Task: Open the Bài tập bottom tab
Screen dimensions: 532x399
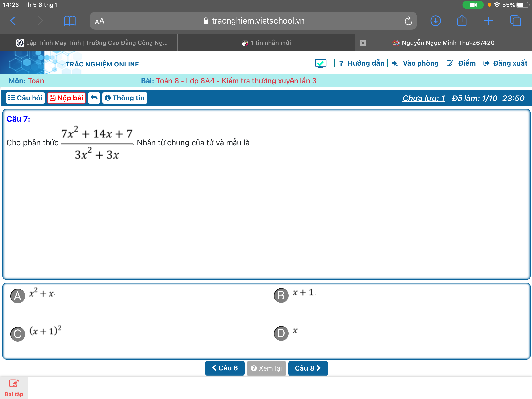Action: coord(14,388)
